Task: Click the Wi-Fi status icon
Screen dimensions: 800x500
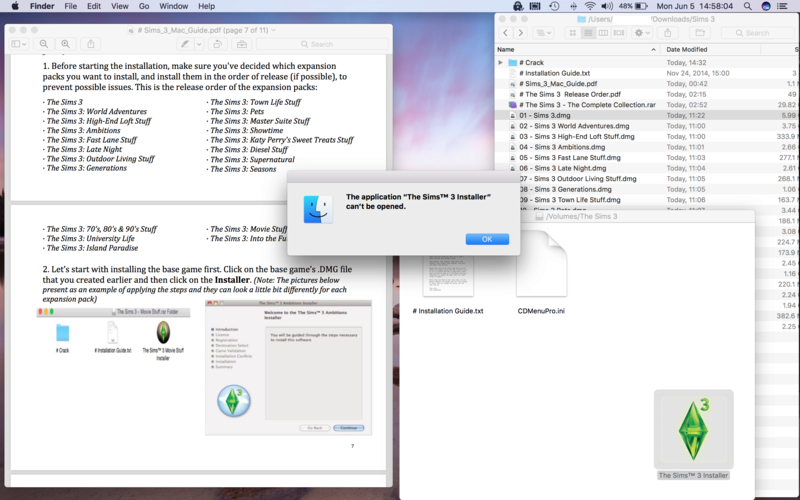Action: (590, 6)
